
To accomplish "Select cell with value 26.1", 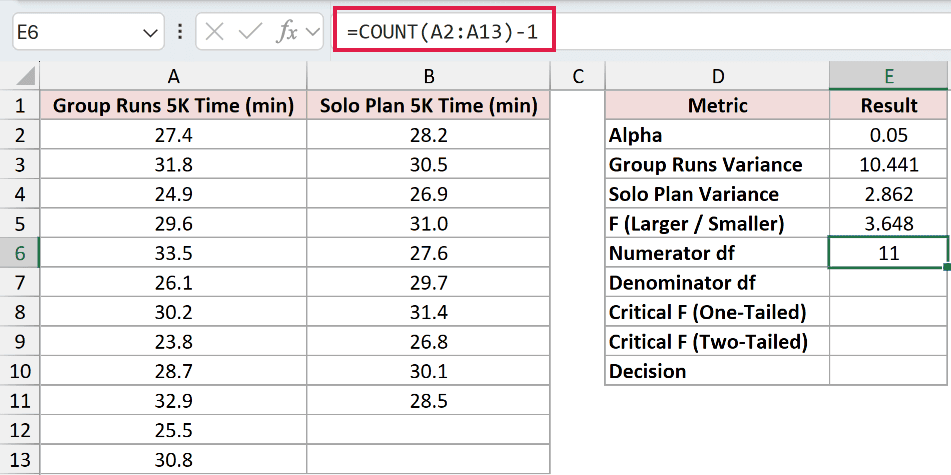I will coord(173,283).
